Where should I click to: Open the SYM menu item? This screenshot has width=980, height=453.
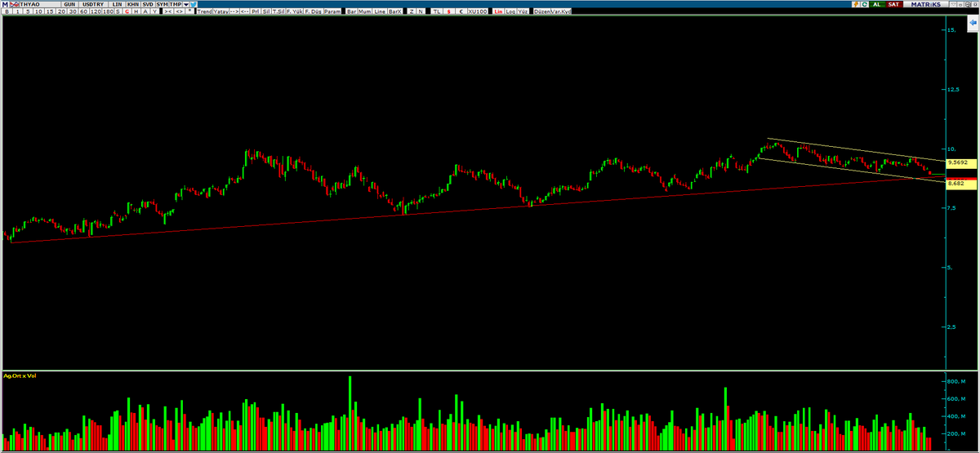[162, 4]
